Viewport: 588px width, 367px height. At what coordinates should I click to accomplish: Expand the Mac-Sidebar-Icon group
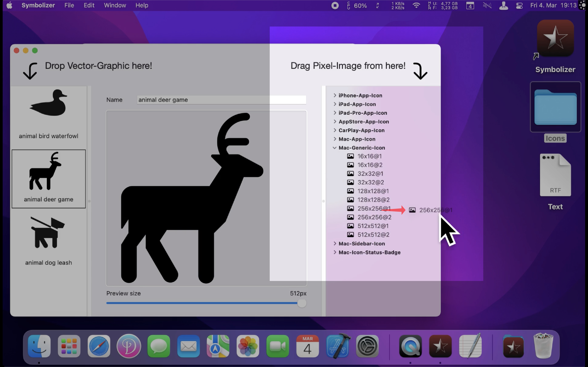pos(335,243)
